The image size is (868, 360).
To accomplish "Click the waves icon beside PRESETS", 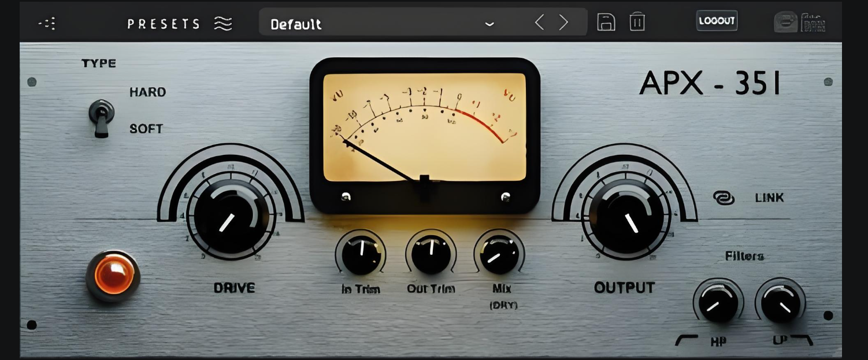I will coord(223,24).
